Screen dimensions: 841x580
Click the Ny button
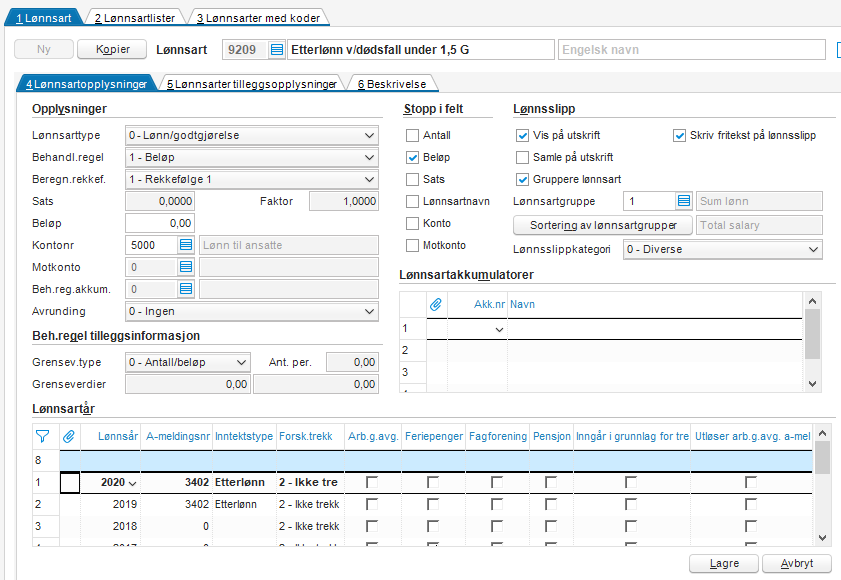43,49
